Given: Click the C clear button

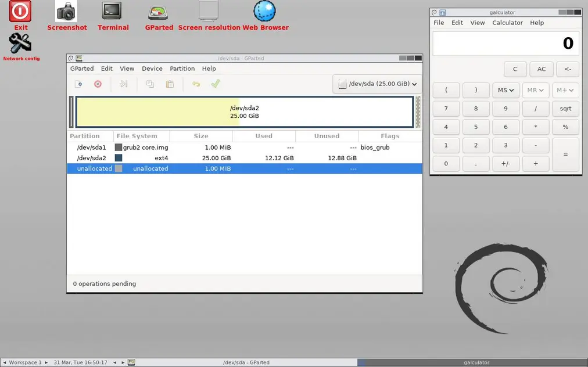Looking at the screenshot, I should (x=515, y=69).
